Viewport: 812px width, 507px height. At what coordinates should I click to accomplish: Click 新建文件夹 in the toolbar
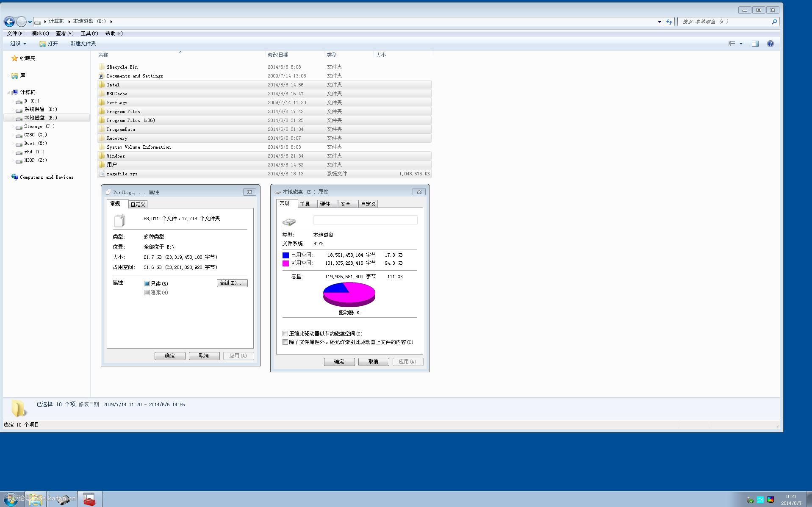83,44
